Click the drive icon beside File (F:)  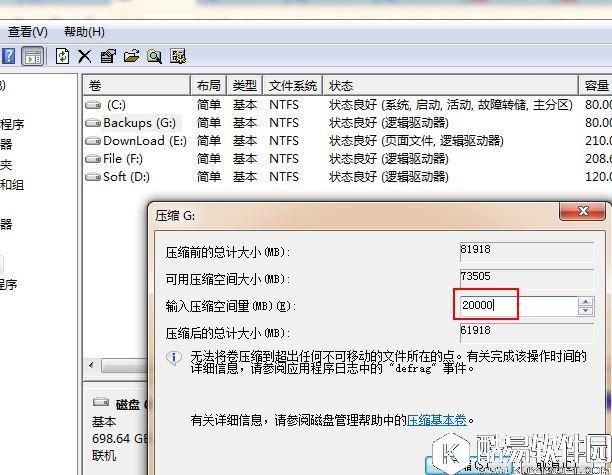[93, 159]
